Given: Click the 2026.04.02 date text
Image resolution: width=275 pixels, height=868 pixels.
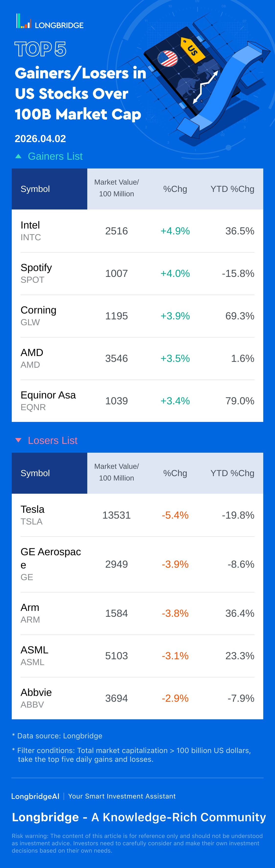Looking at the screenshot, I should point(40,138).
